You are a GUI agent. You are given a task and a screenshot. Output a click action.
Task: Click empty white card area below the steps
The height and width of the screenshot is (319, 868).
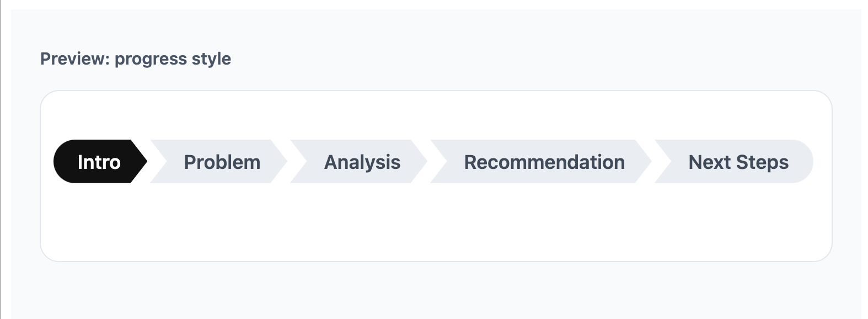click(436, 226)
